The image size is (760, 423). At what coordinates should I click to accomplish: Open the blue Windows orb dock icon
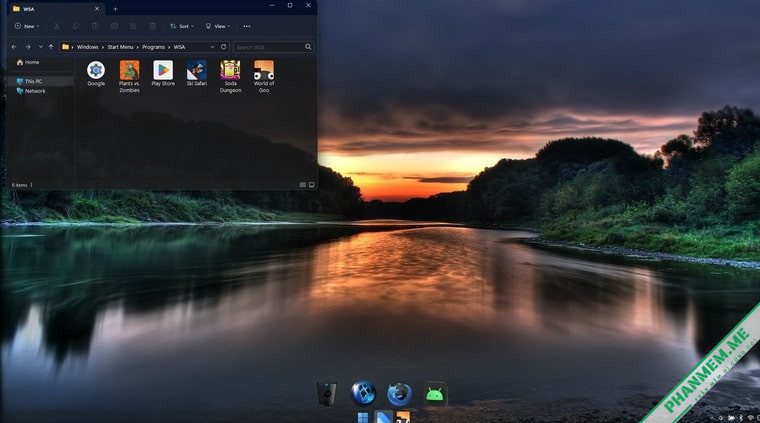pyautogui.click(x=364, y=393)
